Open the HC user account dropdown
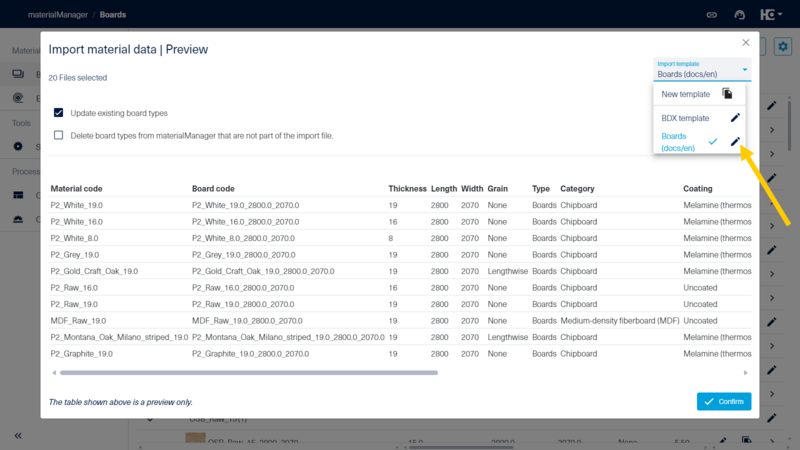800x450 pixels. (772, 15)
